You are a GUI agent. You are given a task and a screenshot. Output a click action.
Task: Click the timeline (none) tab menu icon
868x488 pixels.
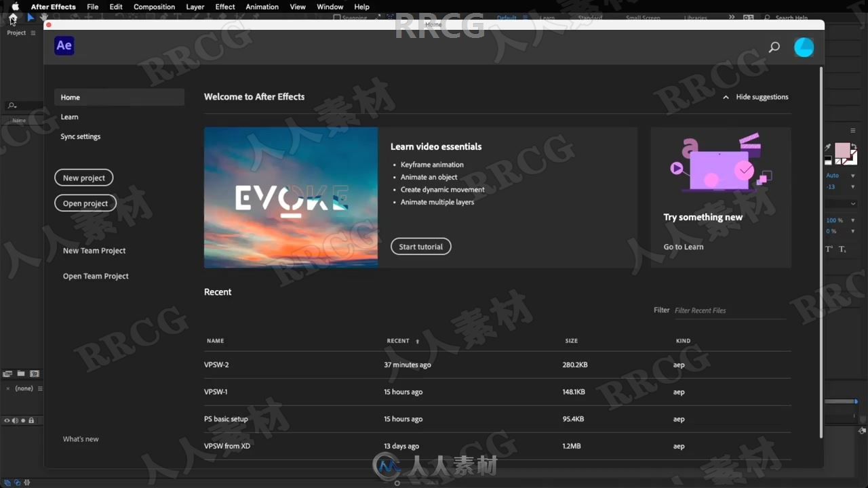(40, 388)
